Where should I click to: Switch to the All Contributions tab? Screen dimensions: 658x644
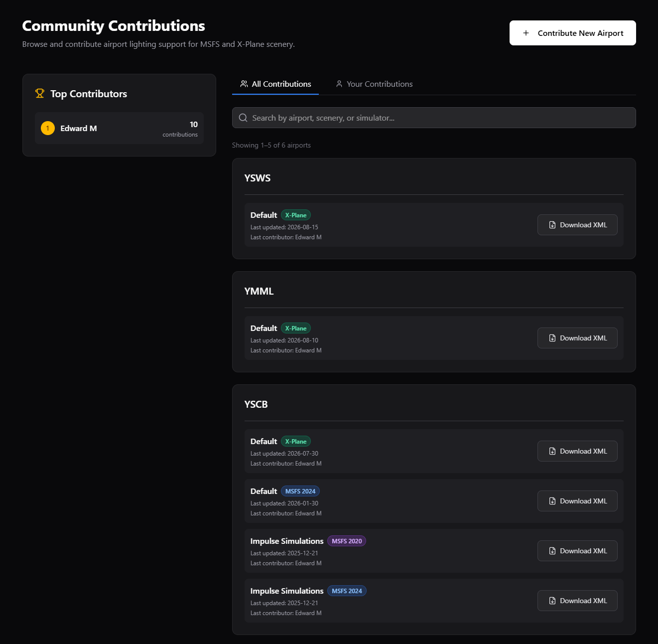click(x=275, y=84)
